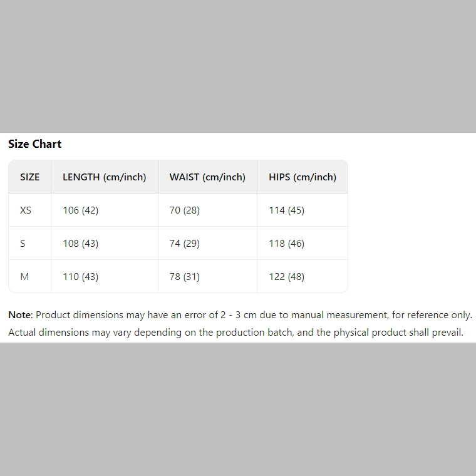Viewport: 476px width, 476px height.
Task: Select the SIZE column header
Action: point(30,177)
